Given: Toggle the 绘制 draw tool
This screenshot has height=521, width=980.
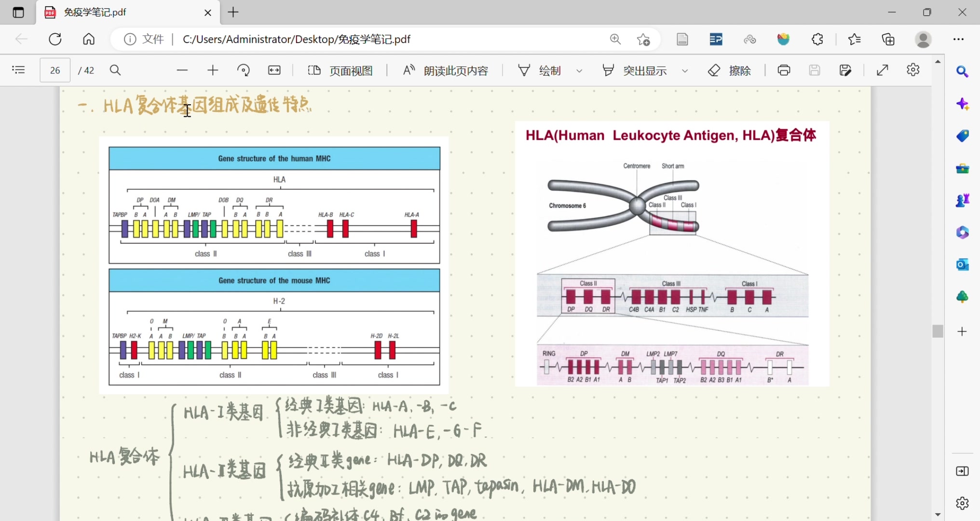Looking at the screenshot, I should 540,70.
